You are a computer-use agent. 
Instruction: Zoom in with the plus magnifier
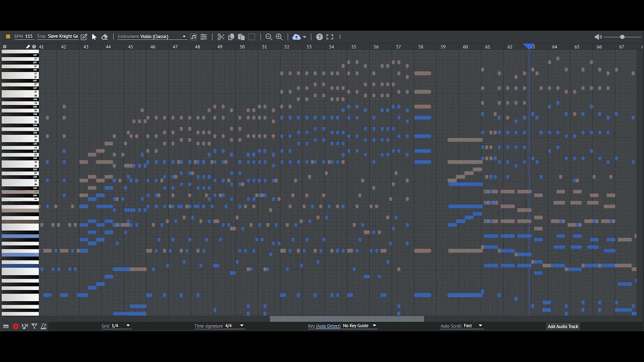click(279, 37)
